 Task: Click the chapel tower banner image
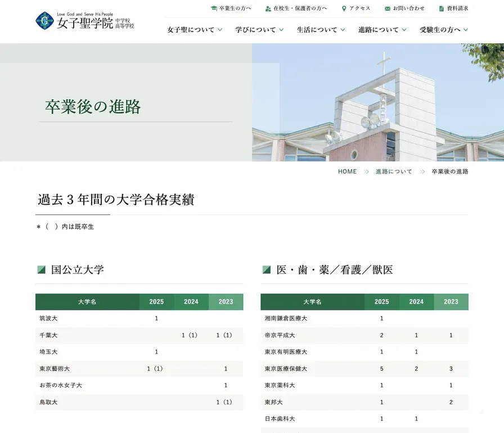coord(378,102)
